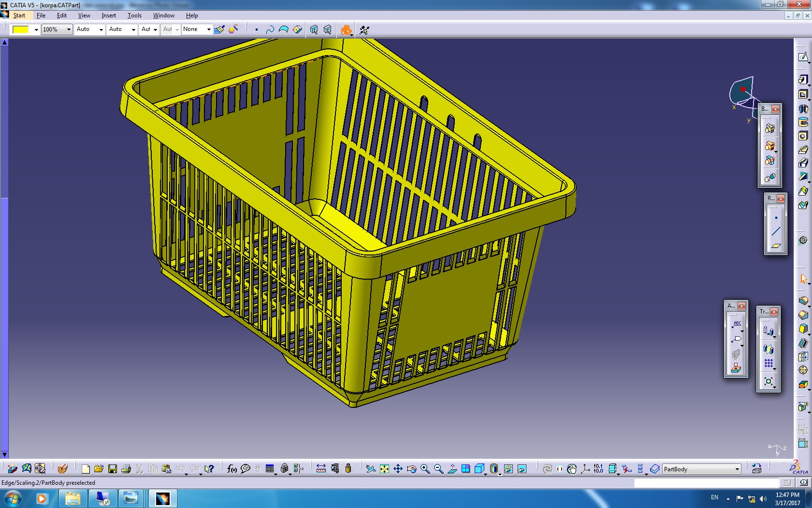This screenshot has height=508, width=812.
Task: Open the Insert menu
Action: pos(108,15)
